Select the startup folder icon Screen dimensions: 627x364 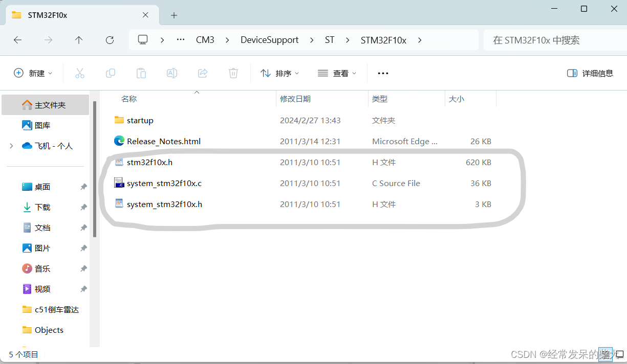coord(119,120)
